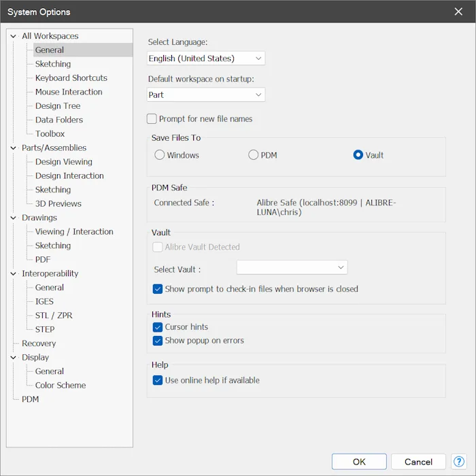The image size is (476, 476).
Task: Select the Parts/Assemblies label
Action: click(x=54, y=148)
